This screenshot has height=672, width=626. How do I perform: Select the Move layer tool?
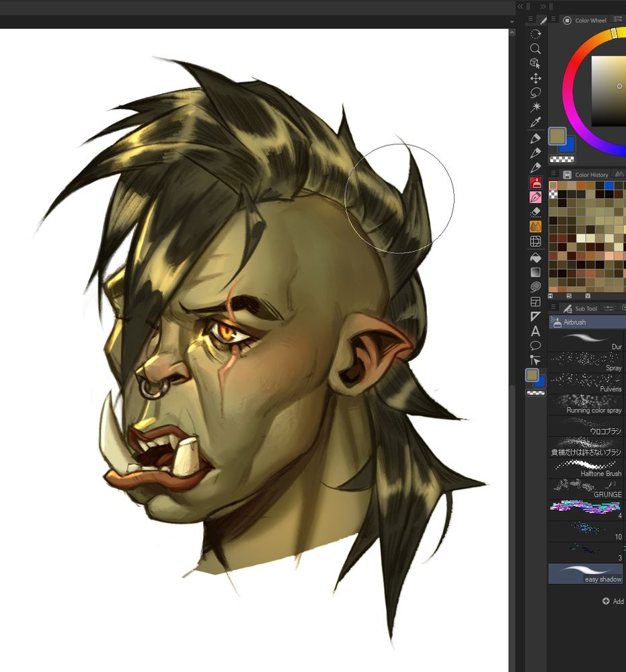point(535,78)
